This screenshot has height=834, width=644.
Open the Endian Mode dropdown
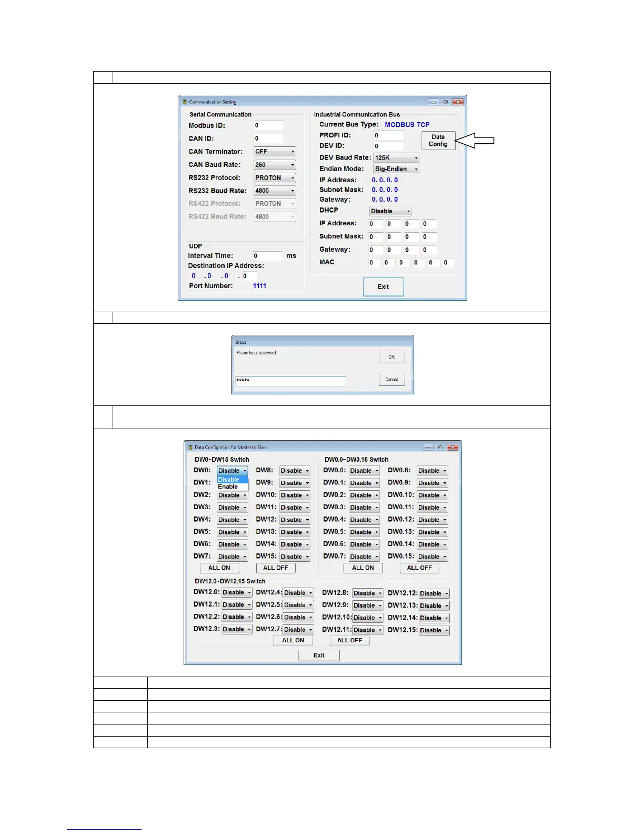(396, 169)
